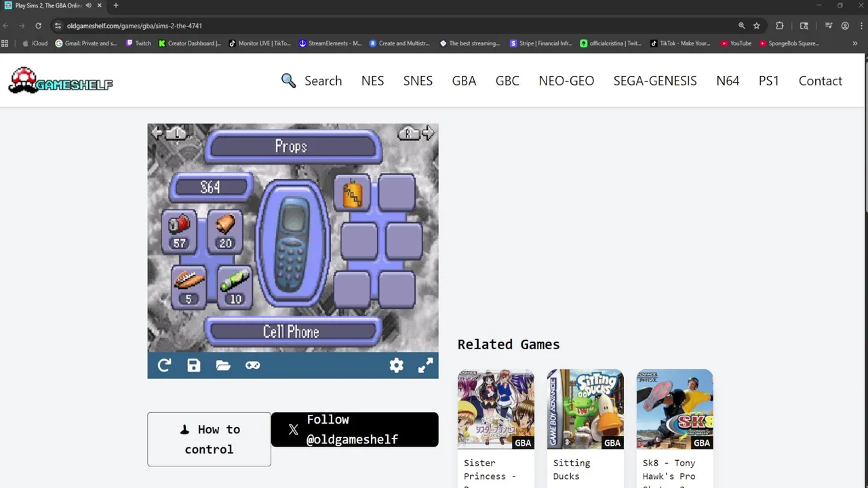
Task: Click the inventory item with count 57
Action: click(x=179, y=232)
